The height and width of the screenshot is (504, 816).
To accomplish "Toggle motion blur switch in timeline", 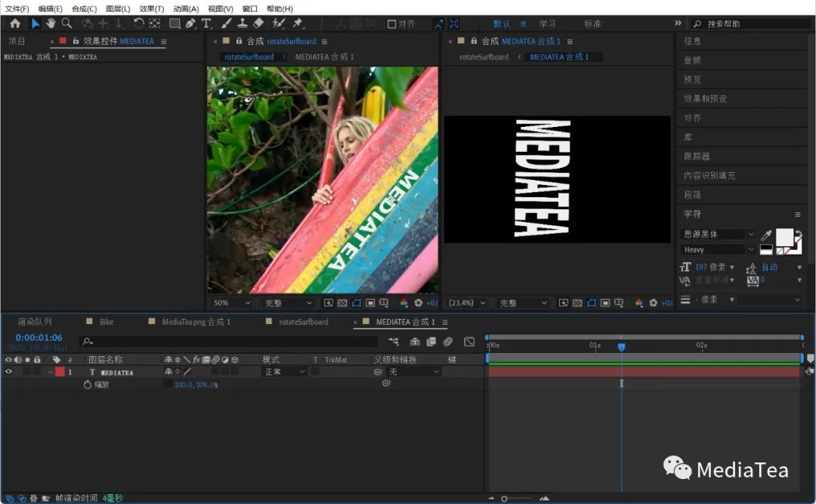I will (x=447, y=342).
